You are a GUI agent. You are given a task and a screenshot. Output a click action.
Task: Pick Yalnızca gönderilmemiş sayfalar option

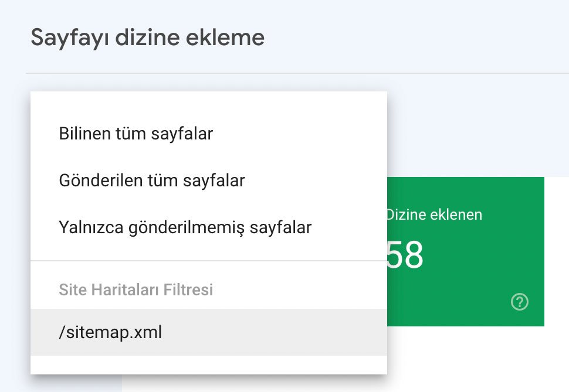point(185,227)
